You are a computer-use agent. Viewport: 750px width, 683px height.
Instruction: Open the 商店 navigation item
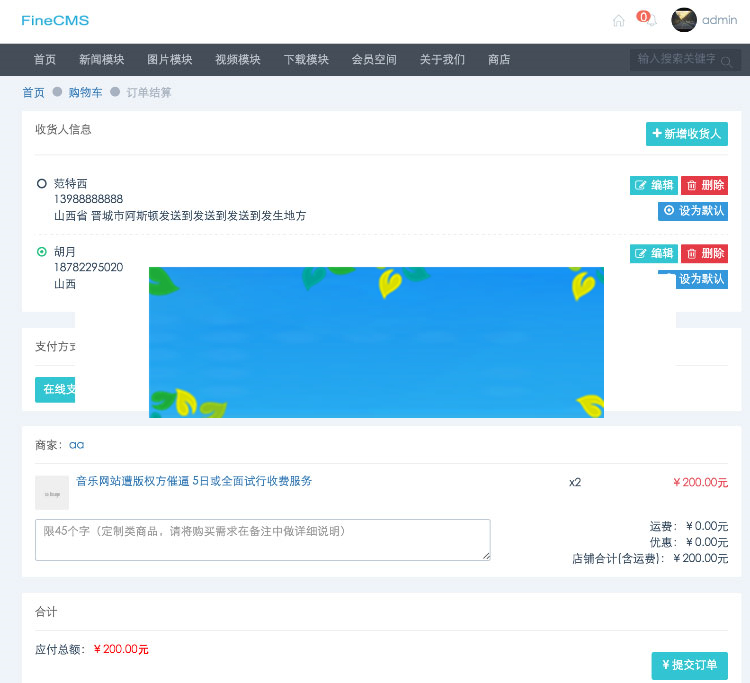point(498,60)
